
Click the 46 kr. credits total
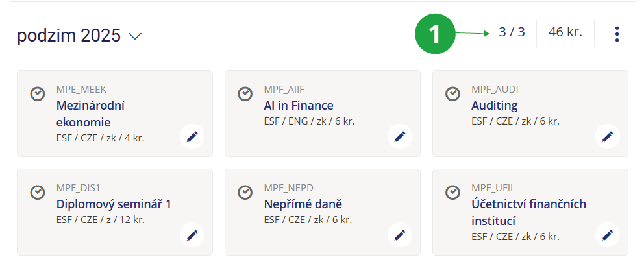pyautogui.click(x=565, y=32)
